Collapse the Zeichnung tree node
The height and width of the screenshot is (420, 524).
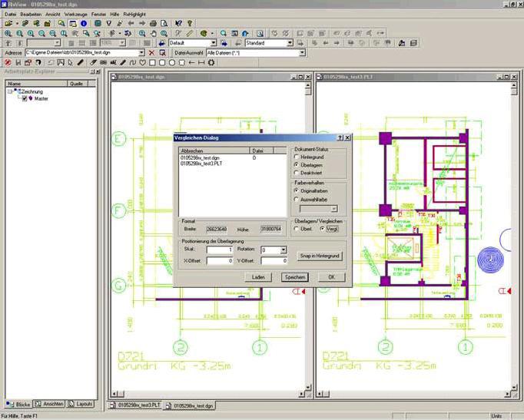(10, 91)
